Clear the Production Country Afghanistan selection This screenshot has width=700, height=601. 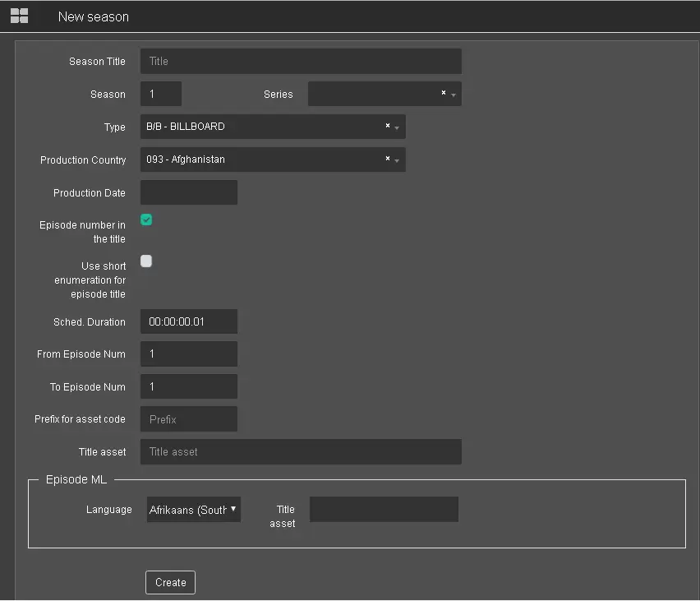388,159
